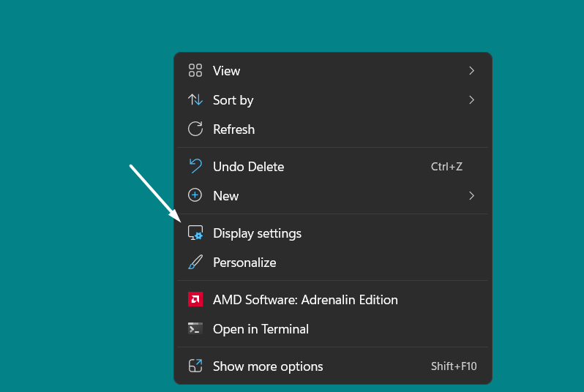
Task: Click the New plus-circle icon
Action: point(195,196)
